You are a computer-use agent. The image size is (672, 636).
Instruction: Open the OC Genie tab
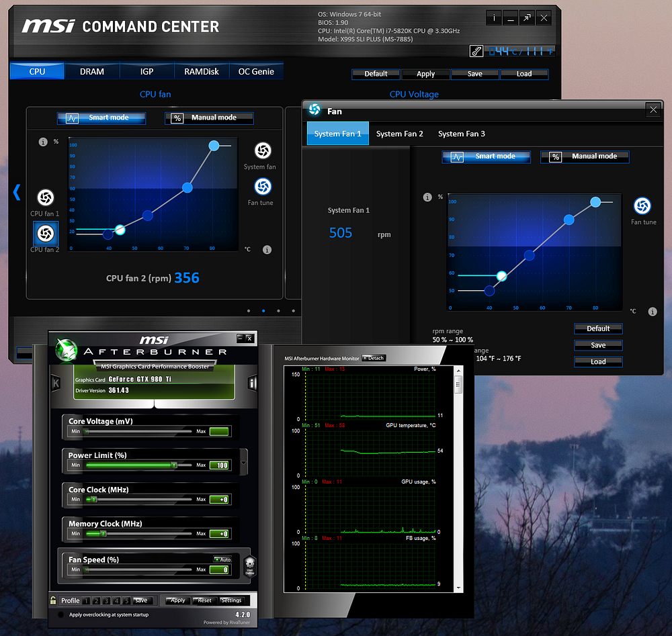(256, 71)
